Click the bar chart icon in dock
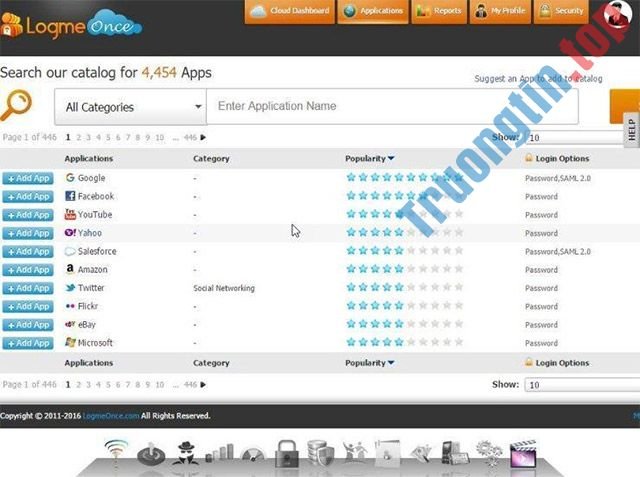Image resolution: width=640 pixels, height=477 pixels. [219, 453]
